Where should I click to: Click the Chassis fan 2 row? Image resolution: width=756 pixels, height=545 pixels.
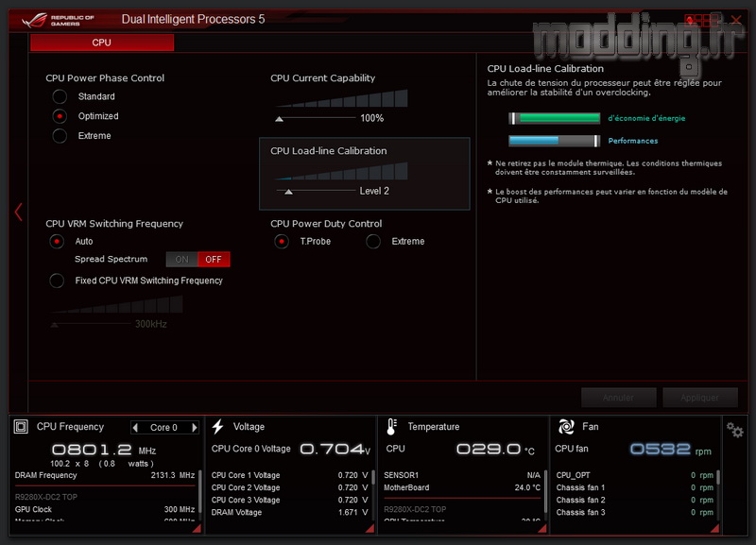(x=635, y=501)
